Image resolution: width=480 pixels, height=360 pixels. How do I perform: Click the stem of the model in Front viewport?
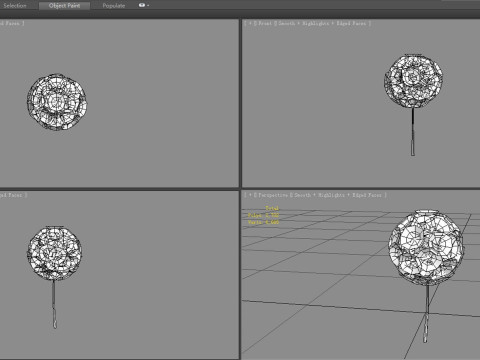click(x=413, y=132)
